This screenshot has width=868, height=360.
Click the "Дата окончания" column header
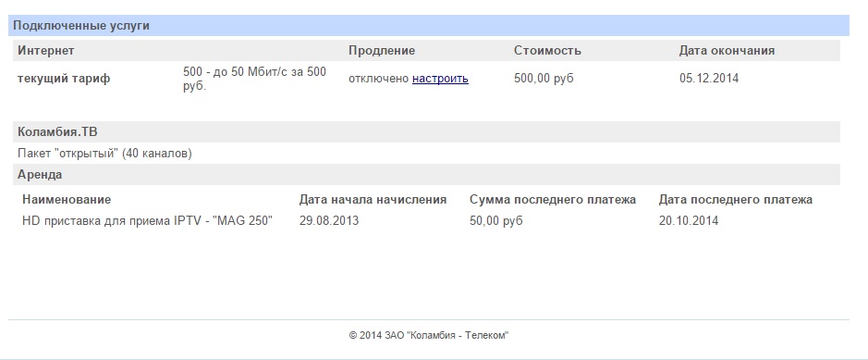[727, 50]
